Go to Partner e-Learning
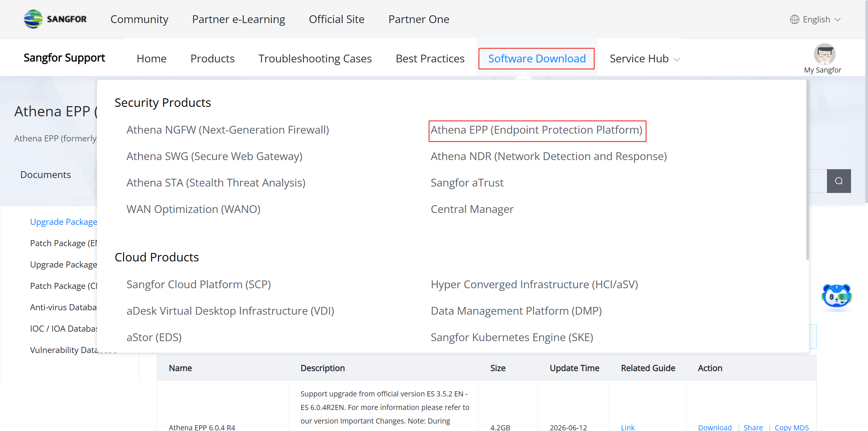Viewport: 868px width, 431px height. pyautogui.click(x=238, y=19)
